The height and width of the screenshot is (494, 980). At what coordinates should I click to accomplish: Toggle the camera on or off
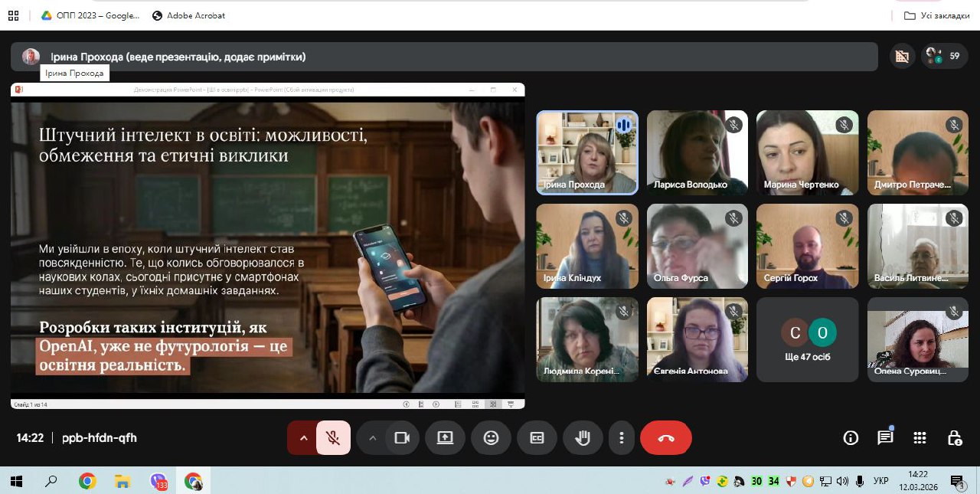point(400,438)
